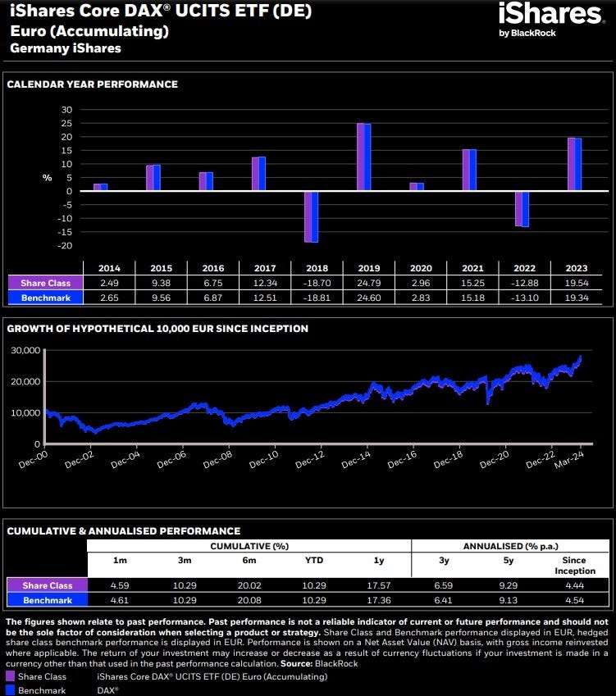This screenshot has height=696, width=616.
Task: Click the YTD column header
Action: coord(314,560)
